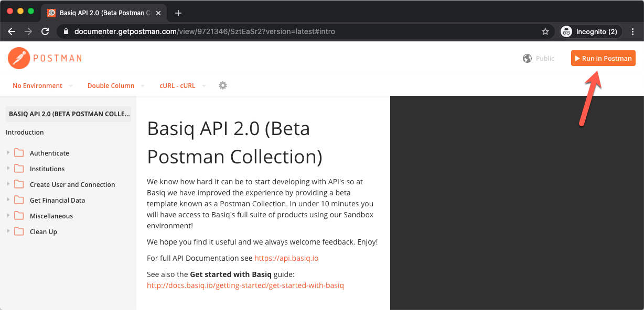
Task: Click the Basiq API 2.0 page heading
Action: 234,142
